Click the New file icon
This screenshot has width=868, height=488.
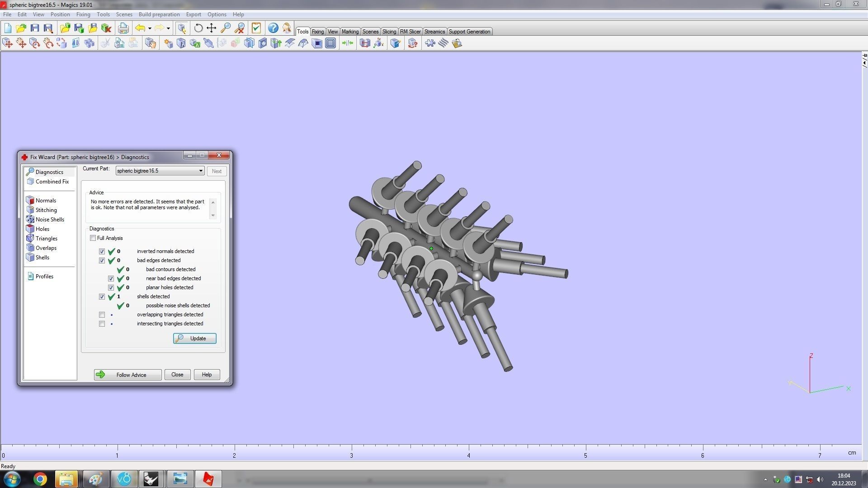pyautogui.click(x=8, y=28)
